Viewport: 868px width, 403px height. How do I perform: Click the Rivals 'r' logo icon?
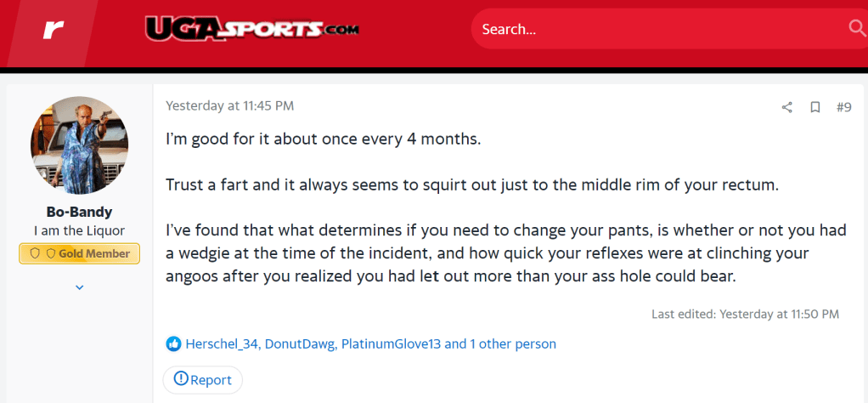tap(53, 30)
